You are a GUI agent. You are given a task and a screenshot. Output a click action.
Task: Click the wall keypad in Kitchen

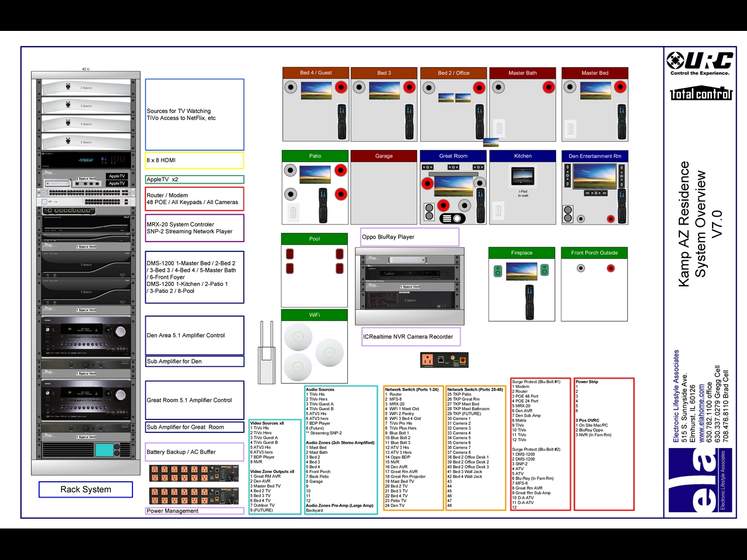tap(498, 210)
